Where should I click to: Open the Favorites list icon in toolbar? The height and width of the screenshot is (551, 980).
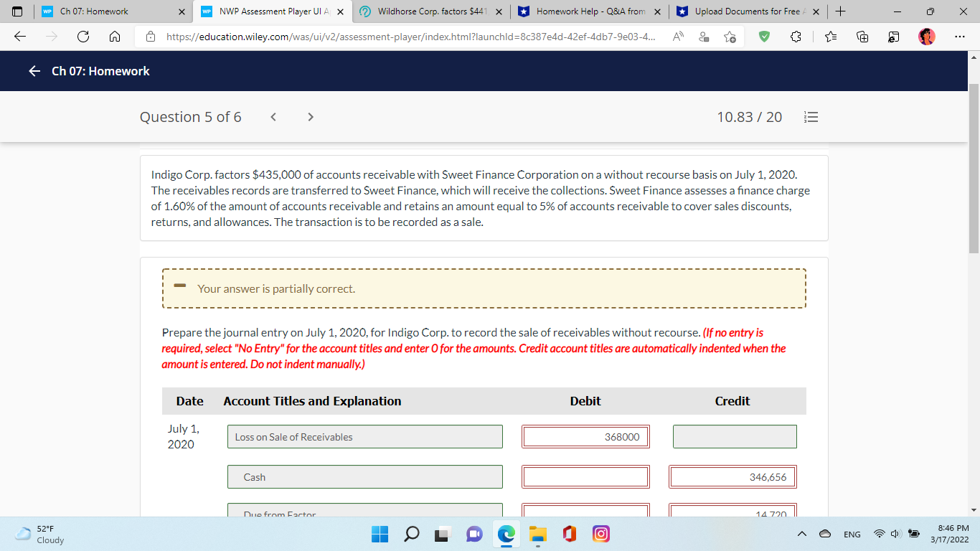click(x=830, y=36)
